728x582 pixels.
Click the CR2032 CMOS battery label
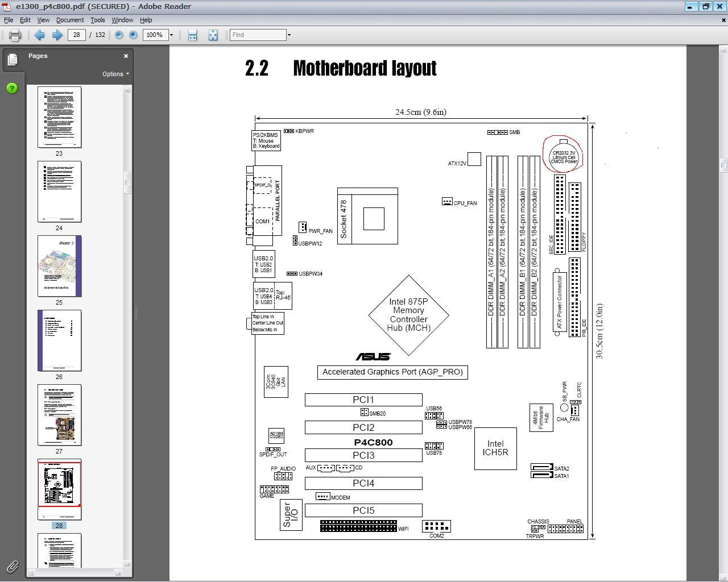point(564,157)
